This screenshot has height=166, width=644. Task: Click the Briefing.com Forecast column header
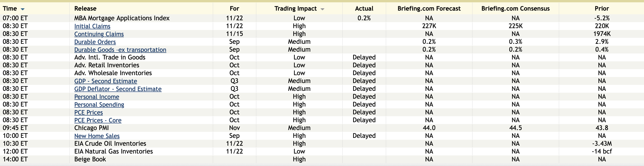click(x=429, y=9)
